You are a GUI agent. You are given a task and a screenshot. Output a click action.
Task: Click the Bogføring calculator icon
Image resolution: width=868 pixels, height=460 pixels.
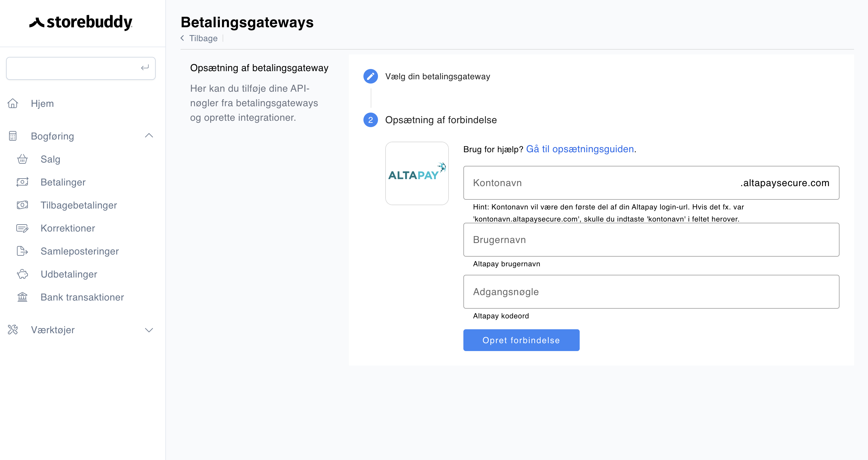pos(13,136)
